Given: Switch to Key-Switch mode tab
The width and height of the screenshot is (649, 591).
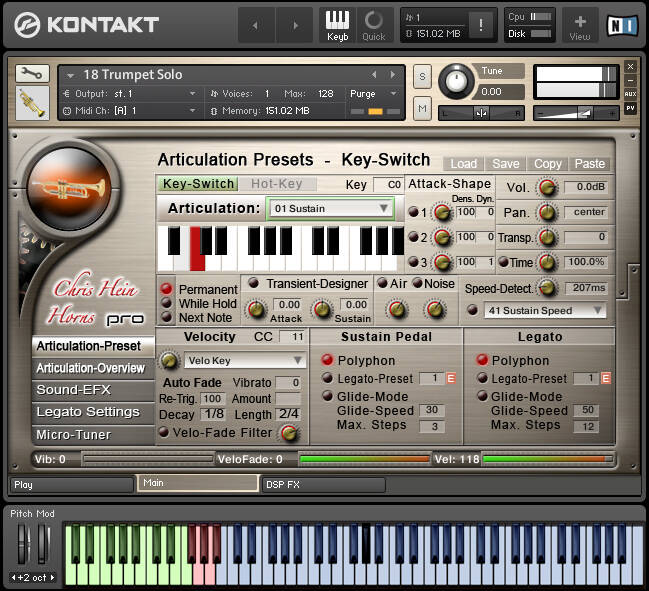Looking at the screenshot, I should [198, 184].
